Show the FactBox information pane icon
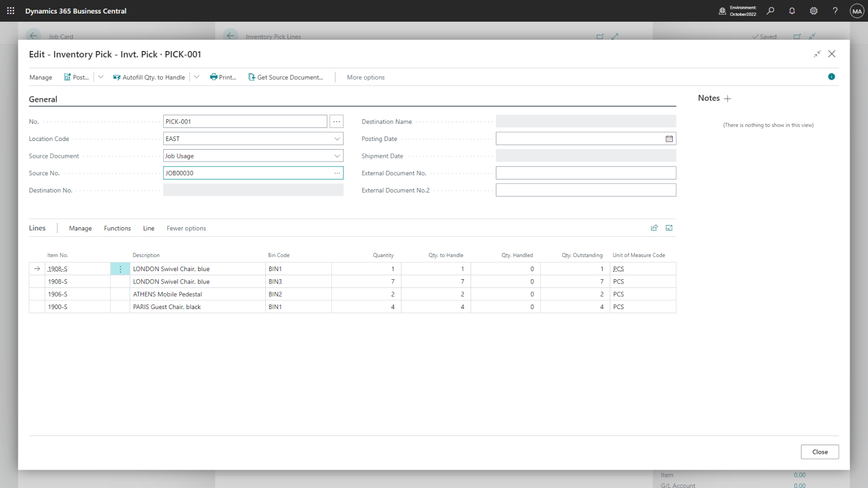This screenshot has width=868, height=488. (x=832, y=76)
